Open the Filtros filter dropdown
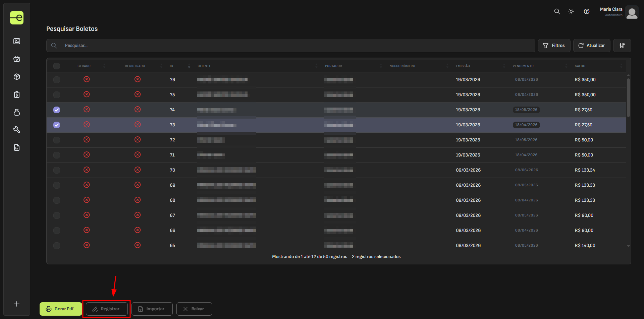Image resolution: width=644 pixels, height=319 pixels. 554,46
